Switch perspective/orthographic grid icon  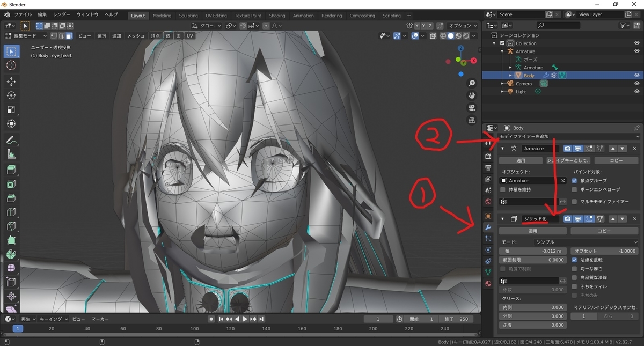pos(472,120)
